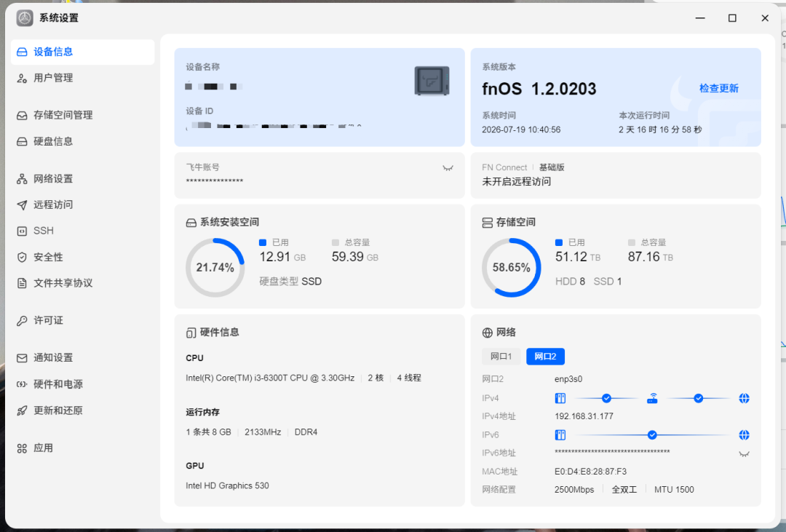The height and width of the screenshot is (532, 786).
Task: Click the IPv4 device node icon
Action: pos(560,399)
